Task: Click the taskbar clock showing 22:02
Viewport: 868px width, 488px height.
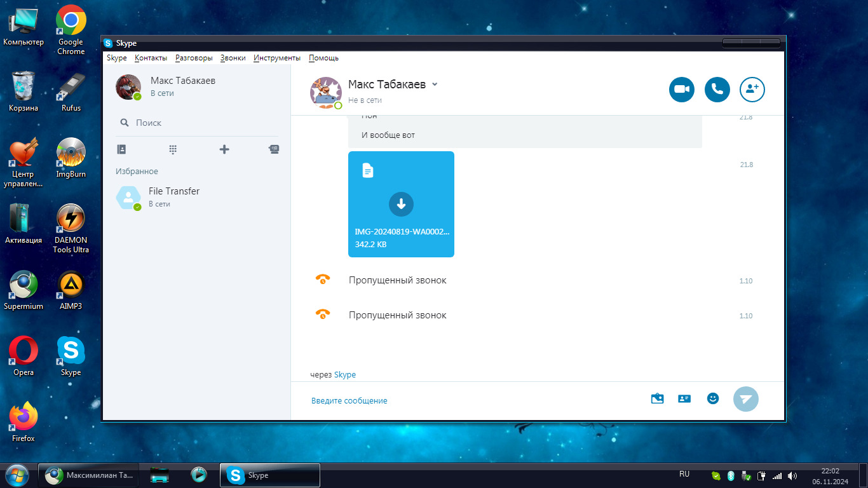Action: point(831,476)
